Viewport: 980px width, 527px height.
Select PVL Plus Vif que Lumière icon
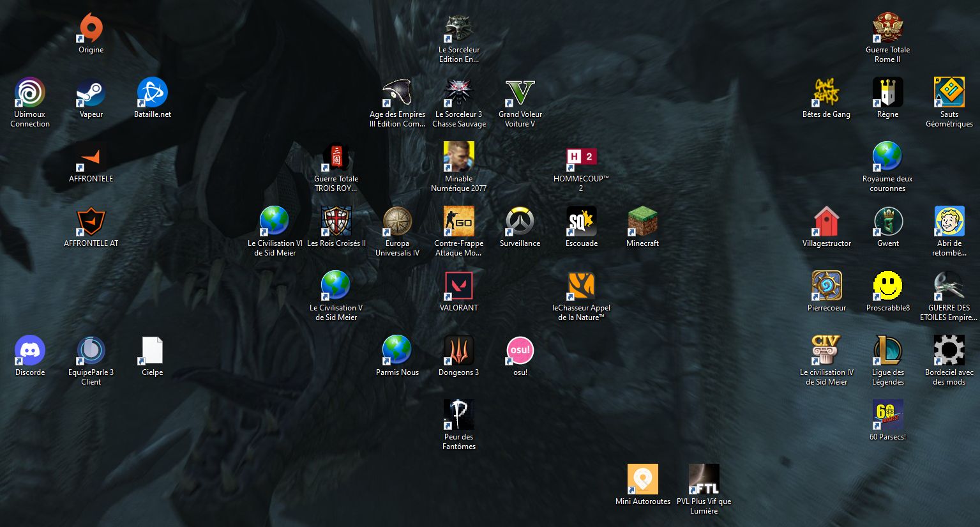704,480
